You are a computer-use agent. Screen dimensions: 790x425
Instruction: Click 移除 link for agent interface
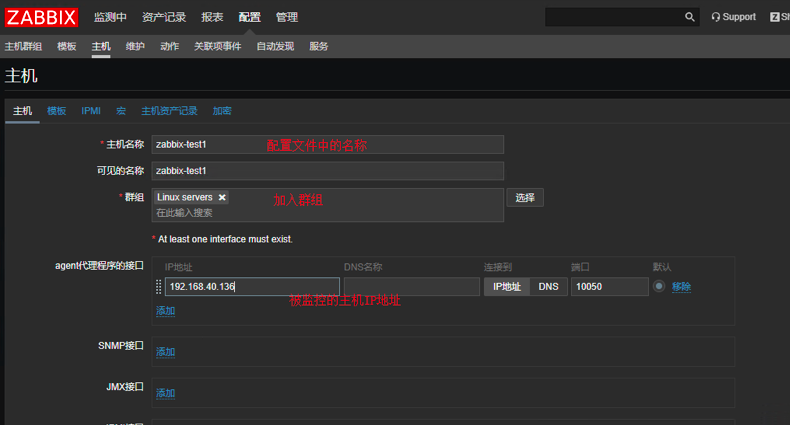pos(681,287)
